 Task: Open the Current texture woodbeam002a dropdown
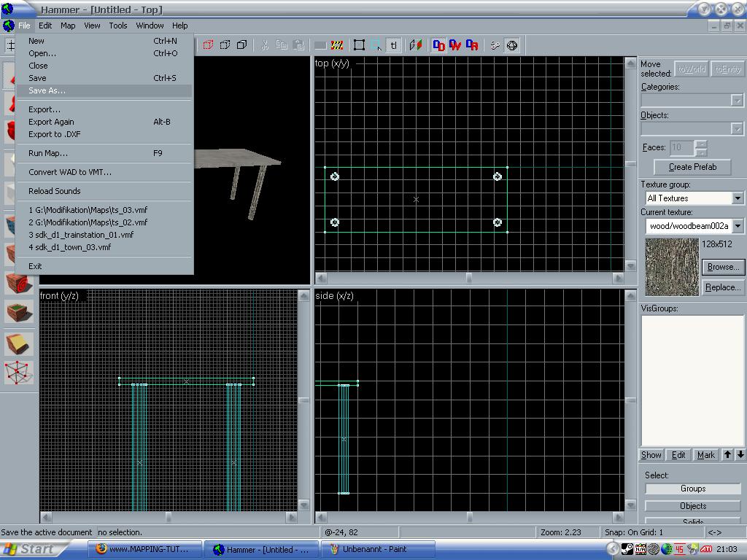click(738, 226)
